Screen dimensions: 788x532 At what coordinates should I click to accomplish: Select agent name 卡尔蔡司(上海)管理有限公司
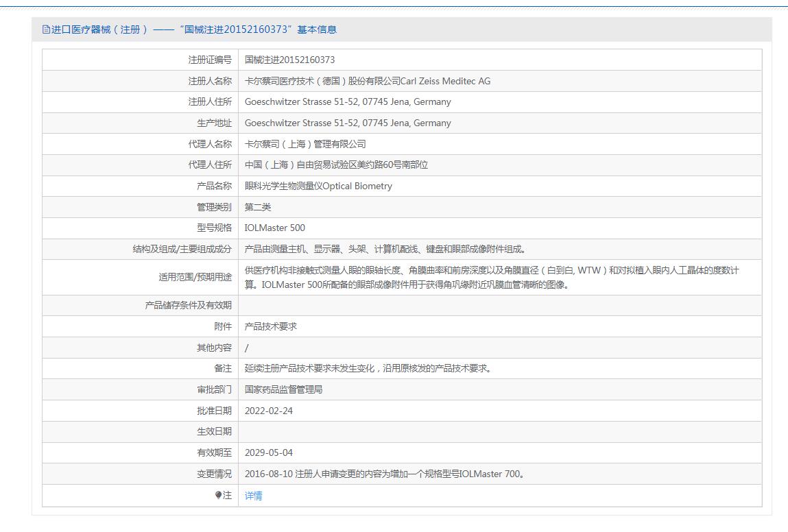point(305,144)
